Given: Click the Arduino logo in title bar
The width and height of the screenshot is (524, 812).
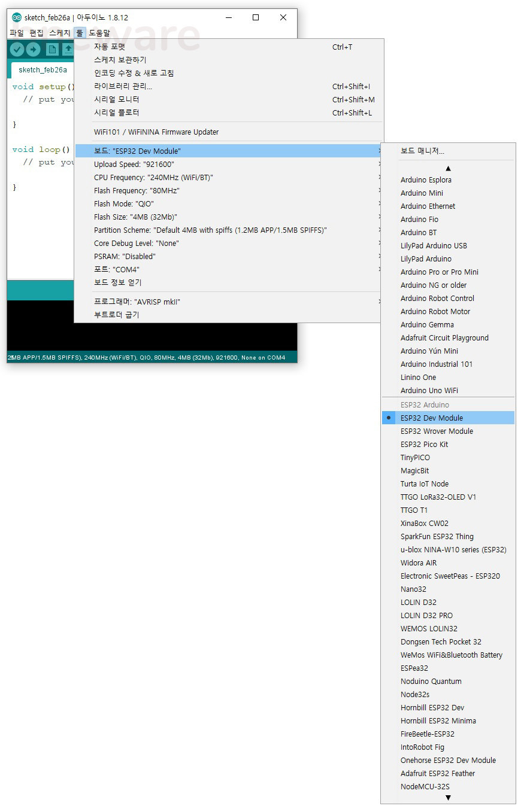Looking at the screenshot, I should tap(17, 17).
